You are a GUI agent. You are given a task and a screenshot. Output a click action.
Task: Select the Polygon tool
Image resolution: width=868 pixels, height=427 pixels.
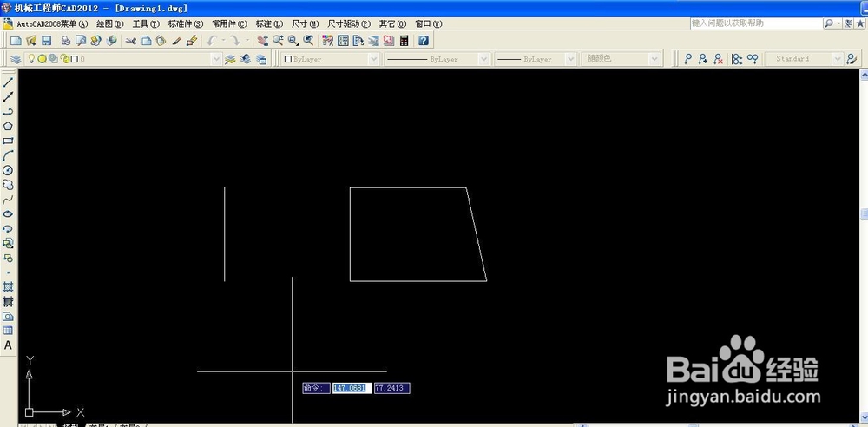point(8,126)
